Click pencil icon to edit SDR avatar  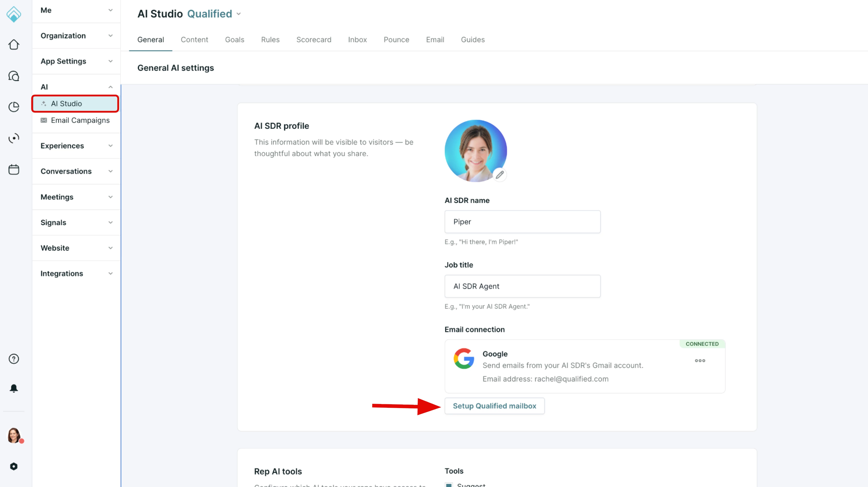(x=500, y=175)
